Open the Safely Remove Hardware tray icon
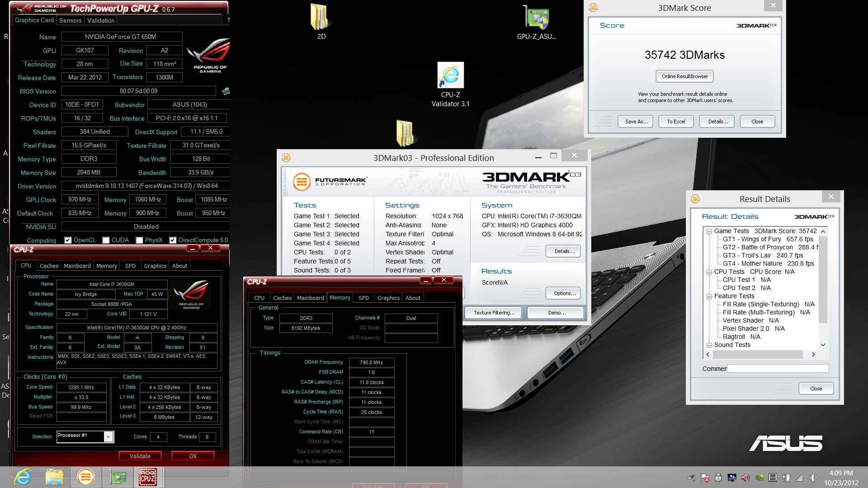 [x=691, y=478]
